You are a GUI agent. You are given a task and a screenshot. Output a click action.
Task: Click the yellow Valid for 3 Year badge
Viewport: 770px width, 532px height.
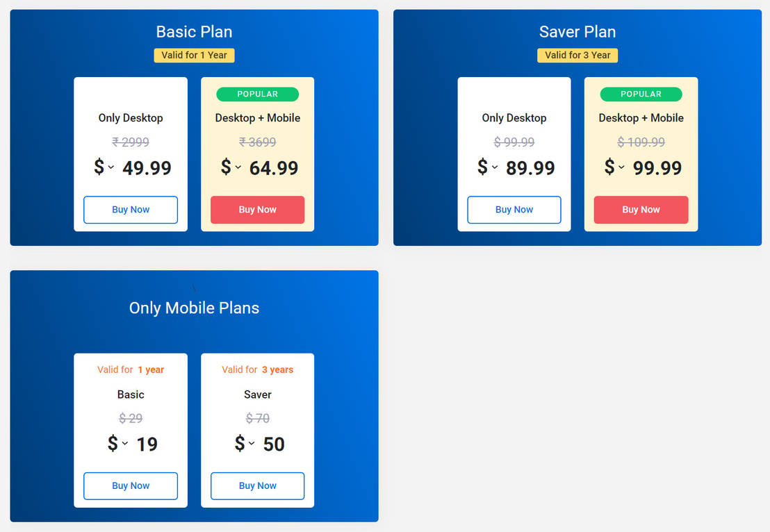coord(577,56)
